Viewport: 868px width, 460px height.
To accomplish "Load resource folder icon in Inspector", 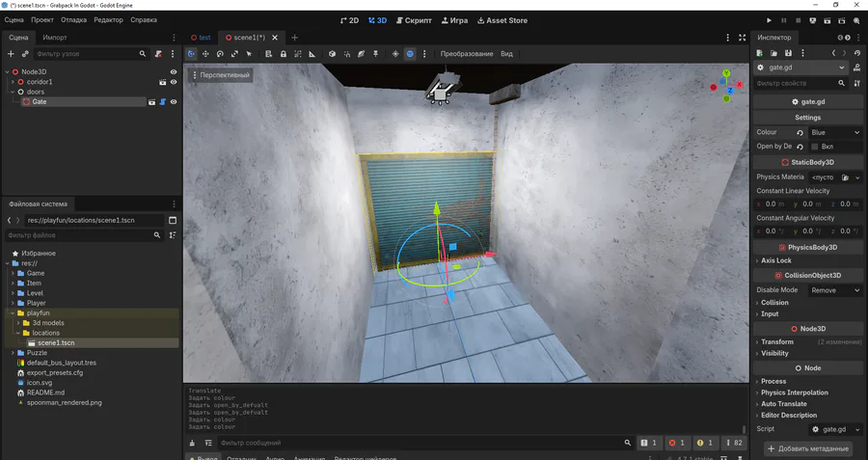I will click(773, 53).
